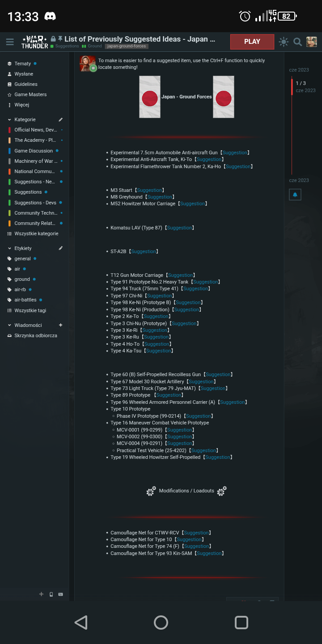Image resolution: width=322 pixels, height=644 pixels.
Task: Tap the Android back navigation button
Action: (81, 622)
